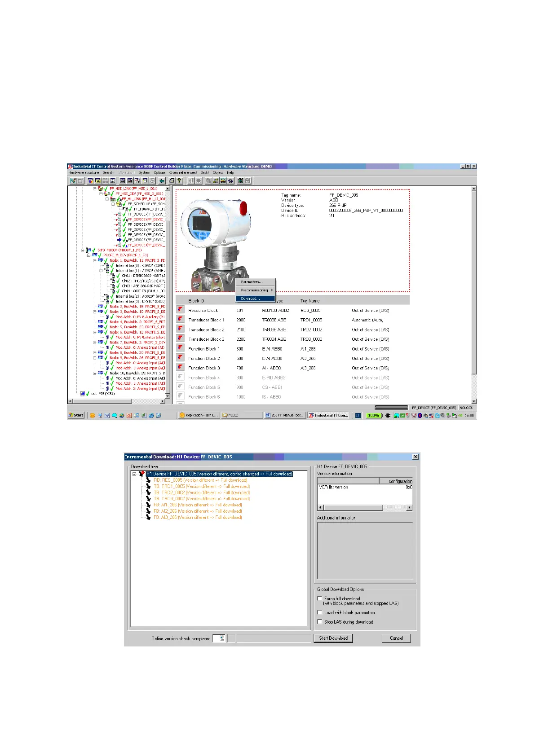Click the Block ID column header
The image size is (535, 756).
click(196, 301)
